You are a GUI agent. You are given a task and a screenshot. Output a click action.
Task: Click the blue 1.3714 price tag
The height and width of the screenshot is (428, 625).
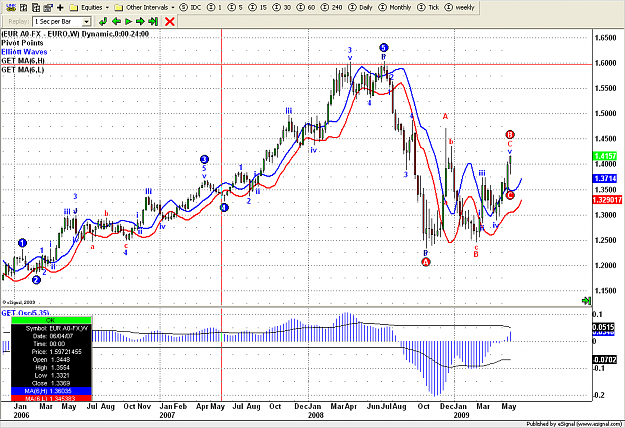(605, 179)
